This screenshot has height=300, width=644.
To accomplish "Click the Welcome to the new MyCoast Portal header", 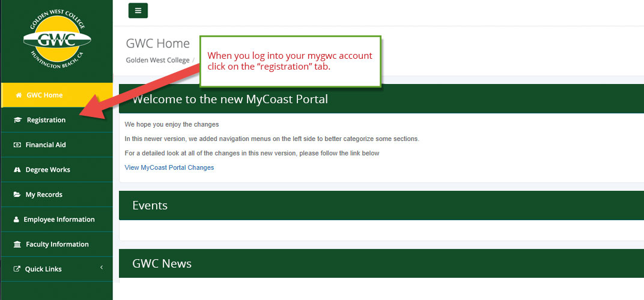I will [381, 99].
